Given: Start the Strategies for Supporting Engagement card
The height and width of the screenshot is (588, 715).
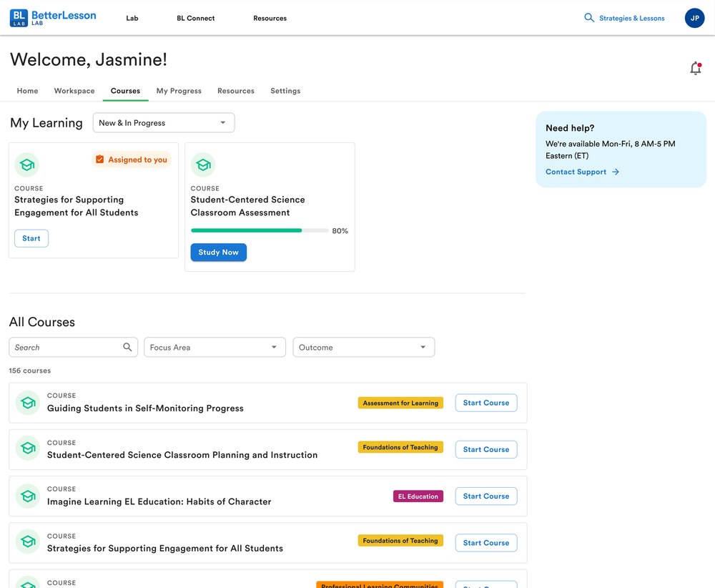Looking at the screenshot, I should pos(31,238).
